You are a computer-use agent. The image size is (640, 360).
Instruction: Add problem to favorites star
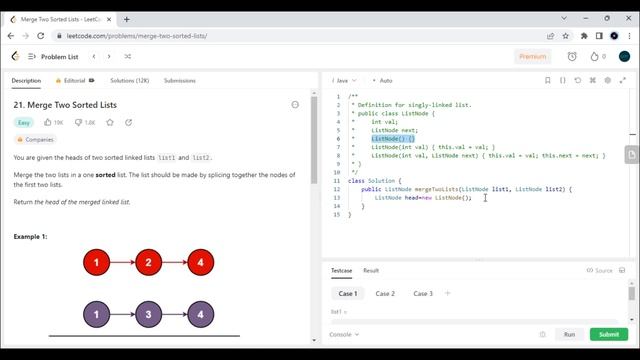click(110, 122)
